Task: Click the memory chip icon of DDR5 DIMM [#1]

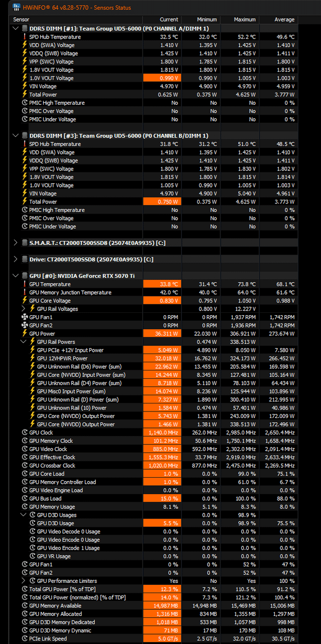Action: (25, 29)
